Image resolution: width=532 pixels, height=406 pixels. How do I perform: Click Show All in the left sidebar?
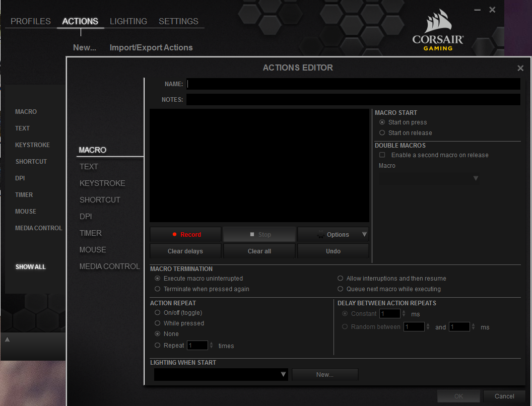[x=31, y=267]
